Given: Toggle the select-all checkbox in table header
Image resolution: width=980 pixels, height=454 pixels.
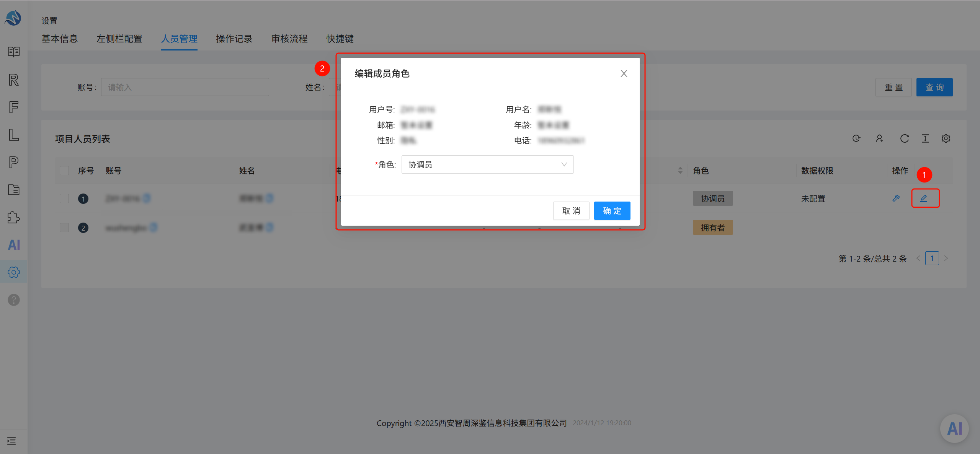Looking at the screenshot, I should tap(64, 171).
